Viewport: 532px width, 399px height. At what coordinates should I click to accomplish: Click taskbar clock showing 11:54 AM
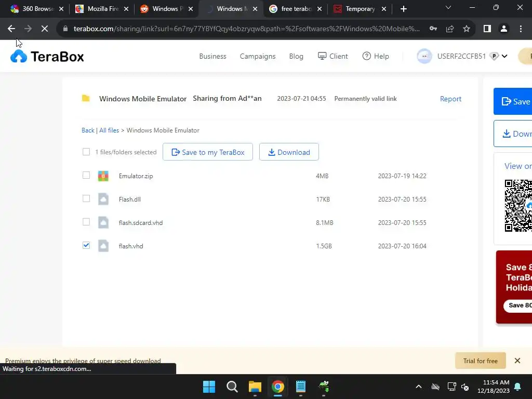[494, 387]
